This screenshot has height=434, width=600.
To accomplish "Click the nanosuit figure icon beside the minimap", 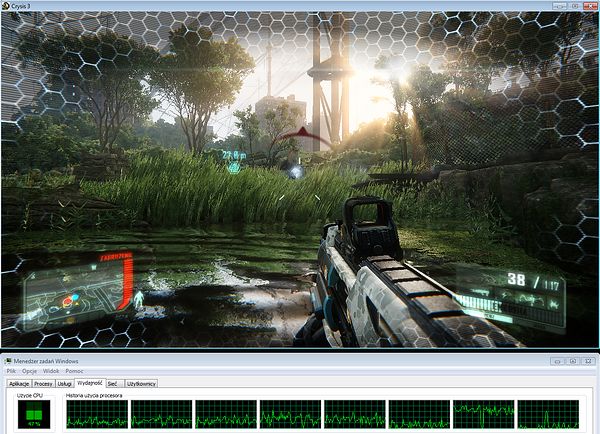I will 139,299.
